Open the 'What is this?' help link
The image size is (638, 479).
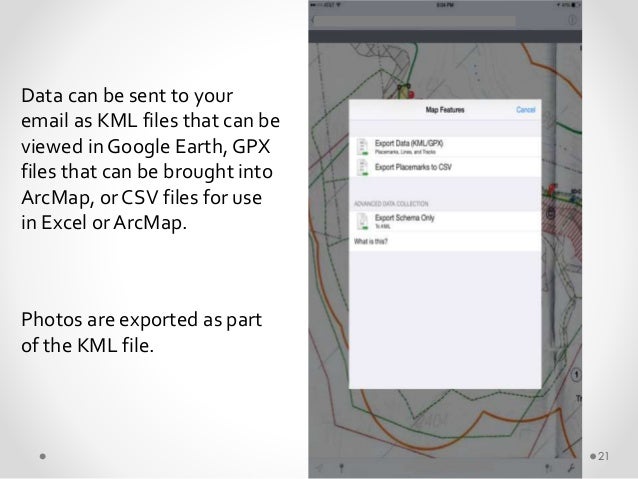click(371, 241)
